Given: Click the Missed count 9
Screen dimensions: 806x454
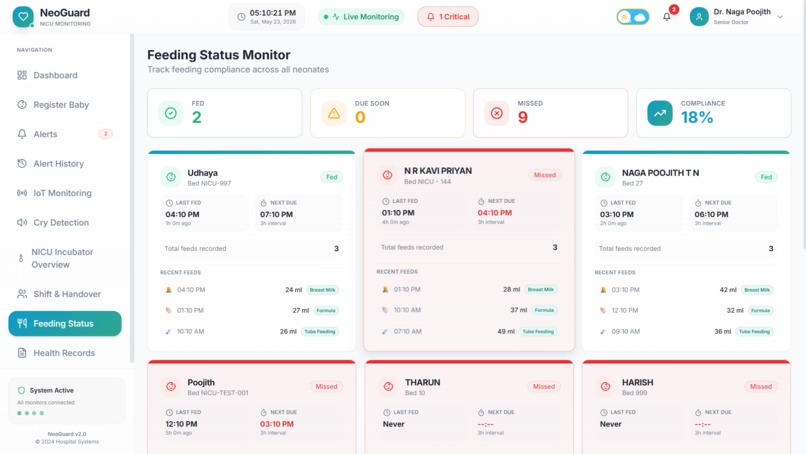Looking at the screenshot, I should [x=523, y=118].
